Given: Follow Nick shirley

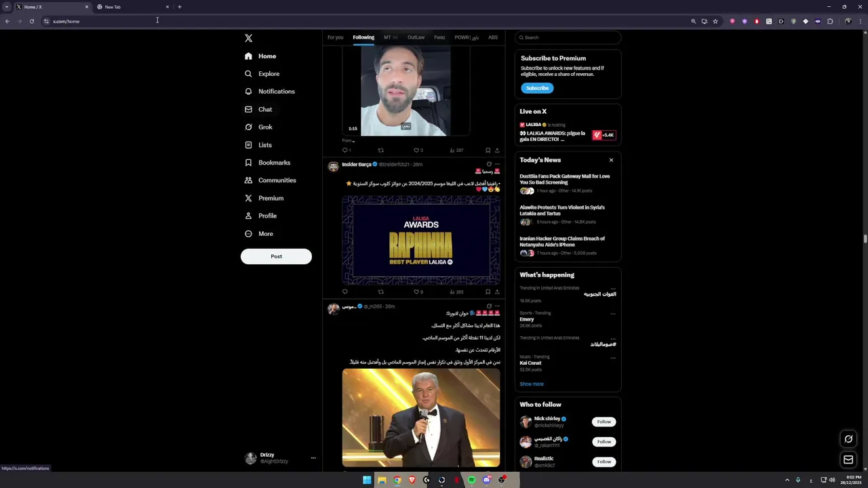Looking at the screenshot, I should 604,422.
